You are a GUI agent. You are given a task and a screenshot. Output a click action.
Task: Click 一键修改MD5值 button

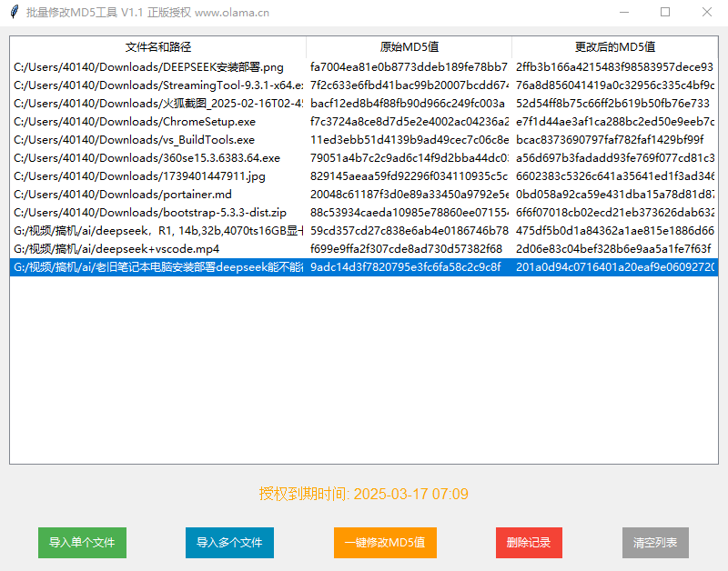coord(385,542)
